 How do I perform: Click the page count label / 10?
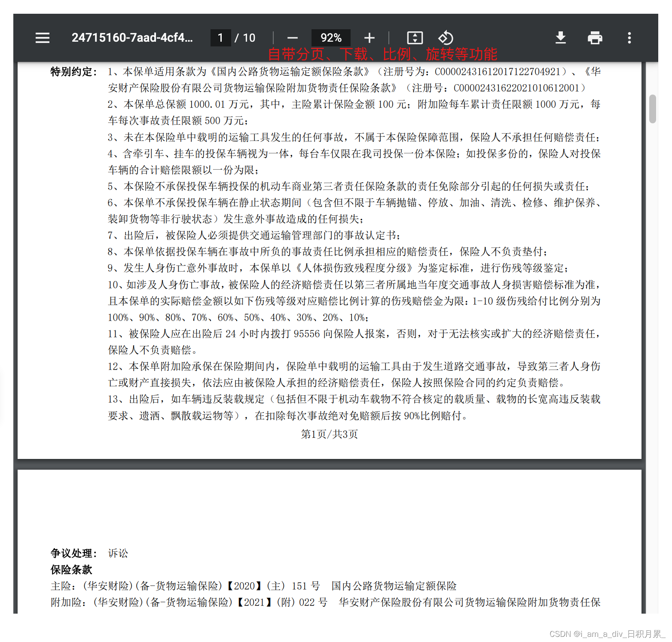click(x=245, y=38)
